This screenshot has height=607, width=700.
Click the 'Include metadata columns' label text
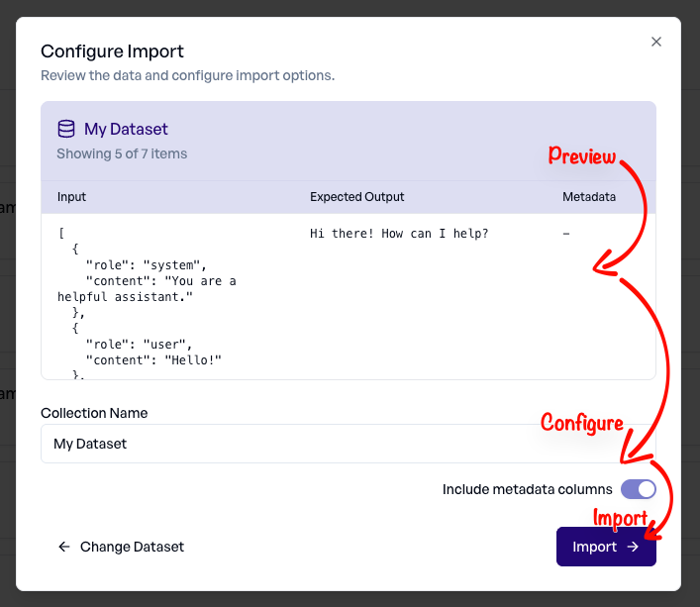pyautogui.click(x=527, y=489)
